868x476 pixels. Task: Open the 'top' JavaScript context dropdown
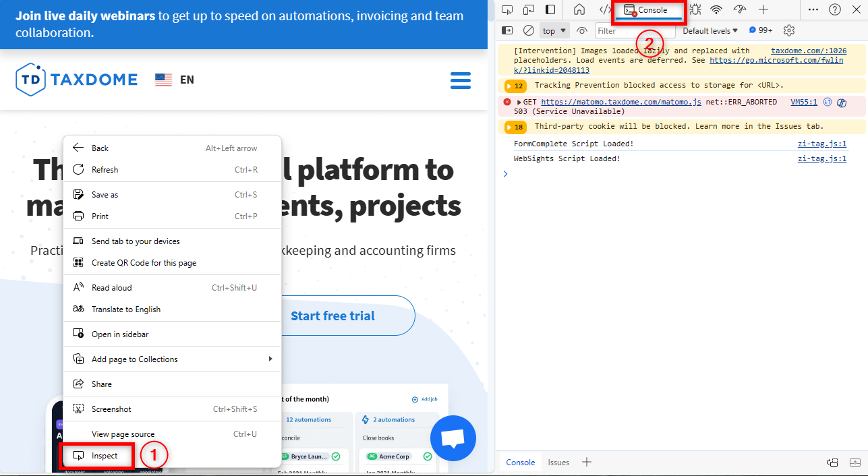pos(555,30)
